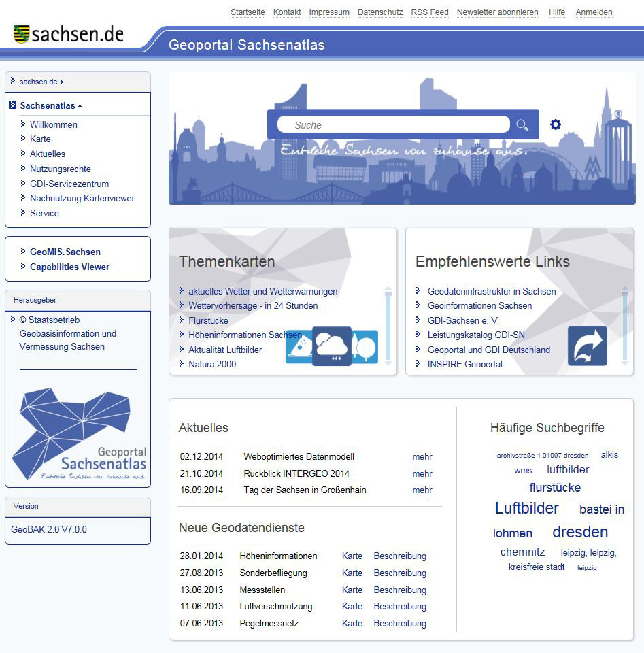Open Service in sidebar menu
The width and height of the screenshot is (644, 653).
coord(44,213)
